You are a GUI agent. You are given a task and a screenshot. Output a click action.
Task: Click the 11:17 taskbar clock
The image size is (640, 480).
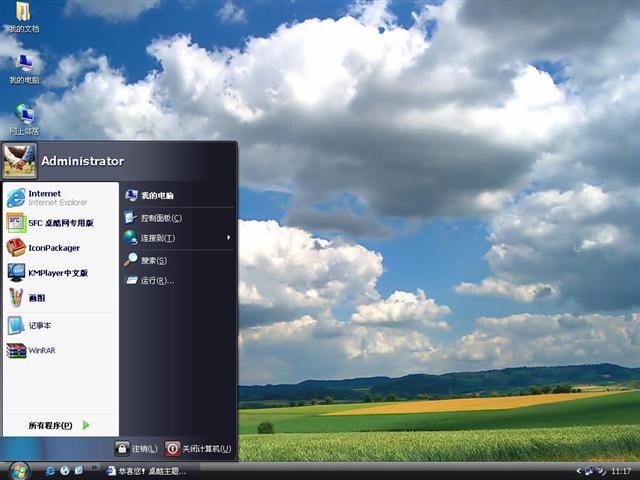tap(621, 471)
